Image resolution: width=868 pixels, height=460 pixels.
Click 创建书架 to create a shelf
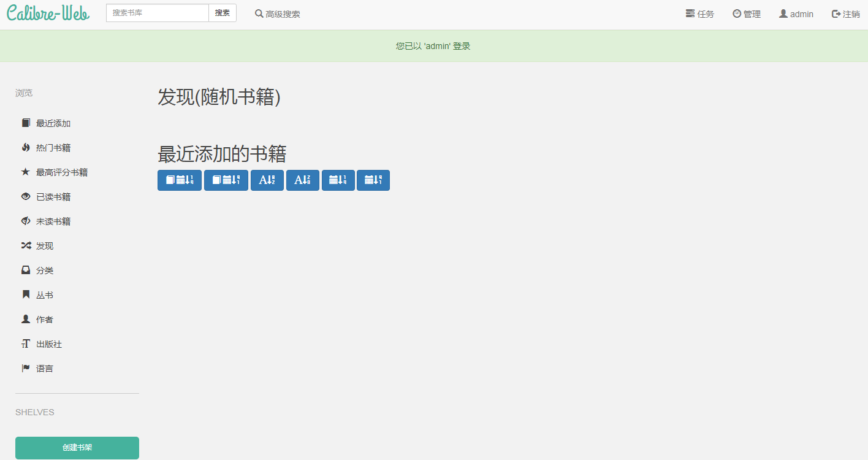point(77,448)
